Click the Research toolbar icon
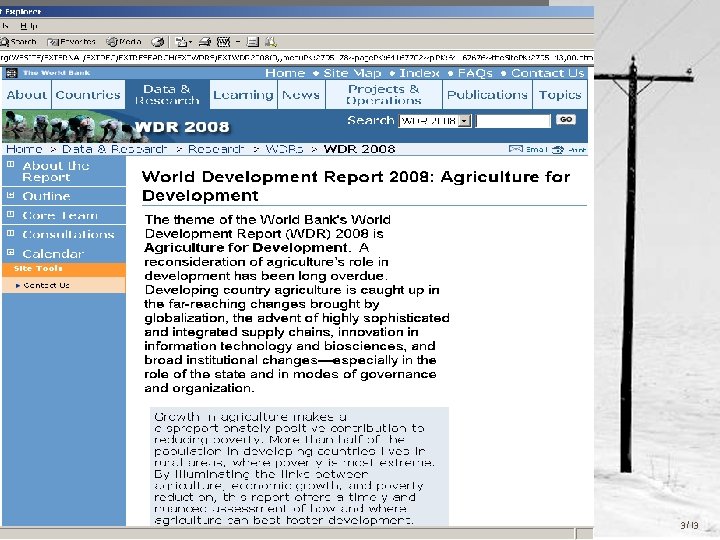The width and height of the screenshot is (720, 540). pyautogui.click(x=271, y=42)
